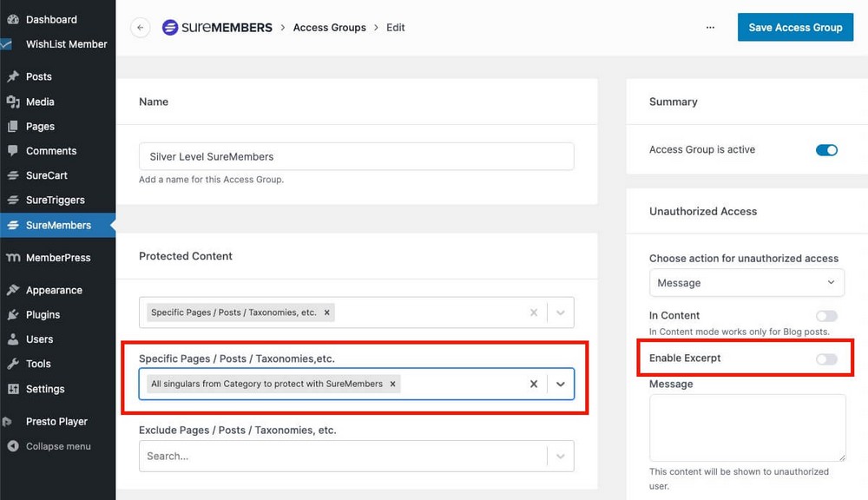The image size is (868, 500).
Task: Click the Pages icon in sidebar
Action: 13,126
